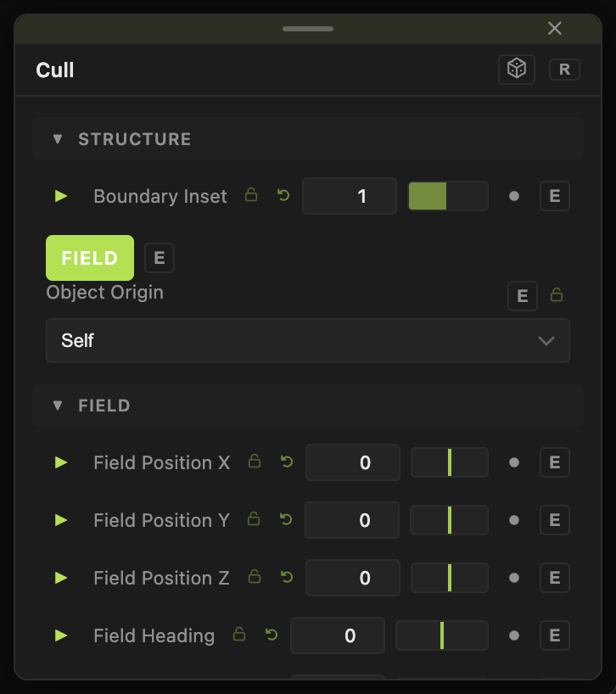Toggle the keyframe dot for Boundary Inset

[514, 196]
